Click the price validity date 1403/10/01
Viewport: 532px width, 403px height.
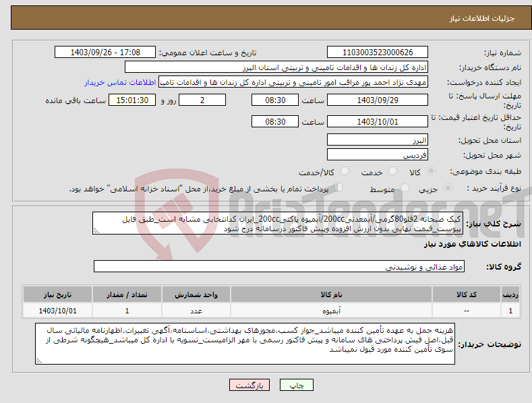pos(378,121)
